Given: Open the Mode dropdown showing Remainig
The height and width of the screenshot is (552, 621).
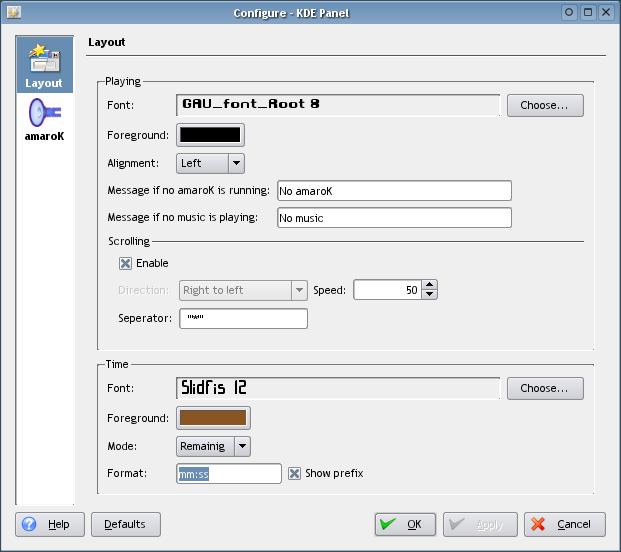Looking at the screenshot, I should [x=213, y=446].
